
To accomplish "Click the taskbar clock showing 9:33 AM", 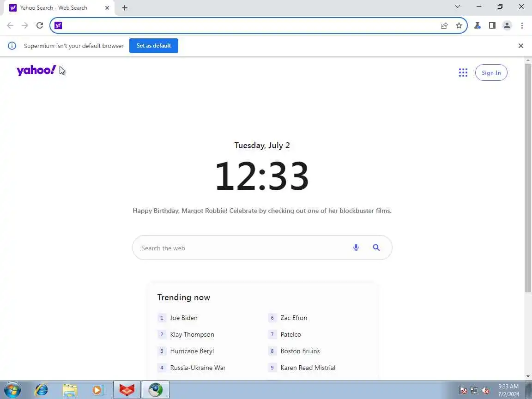I will point(508,390).
